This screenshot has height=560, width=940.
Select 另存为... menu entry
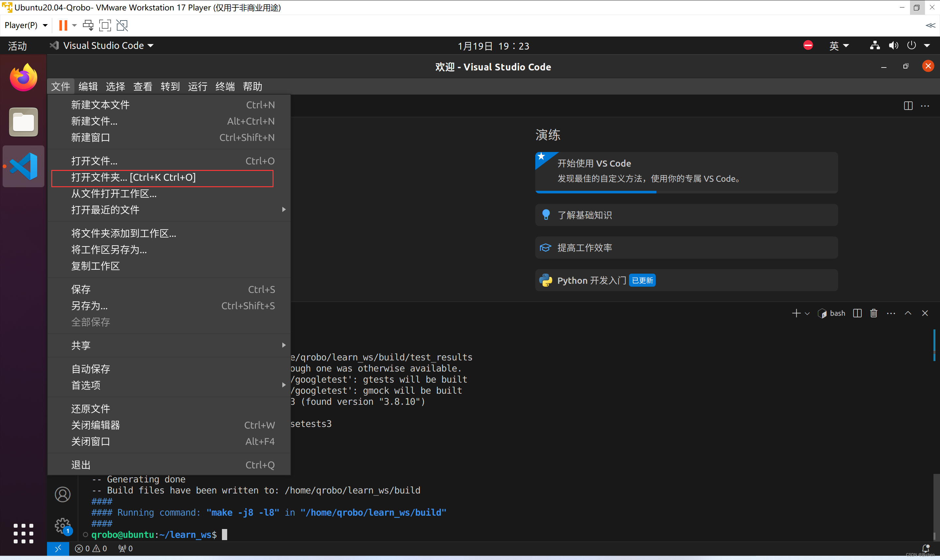coord(169,305)
